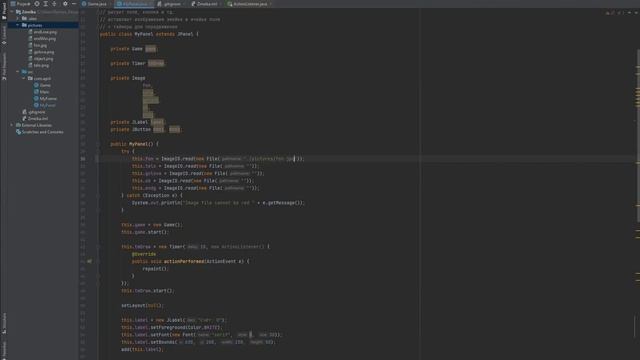Select the MyPanel.java editor tab
Viewport: 640px width, 360px height.
coord(133,4)
